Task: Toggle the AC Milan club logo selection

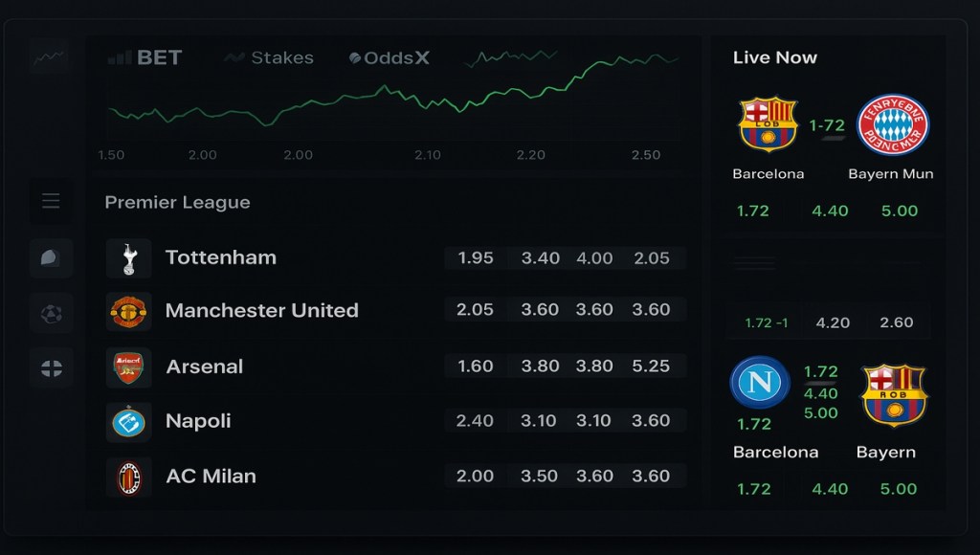Action: pyautogui.click(x=129, y=476)
